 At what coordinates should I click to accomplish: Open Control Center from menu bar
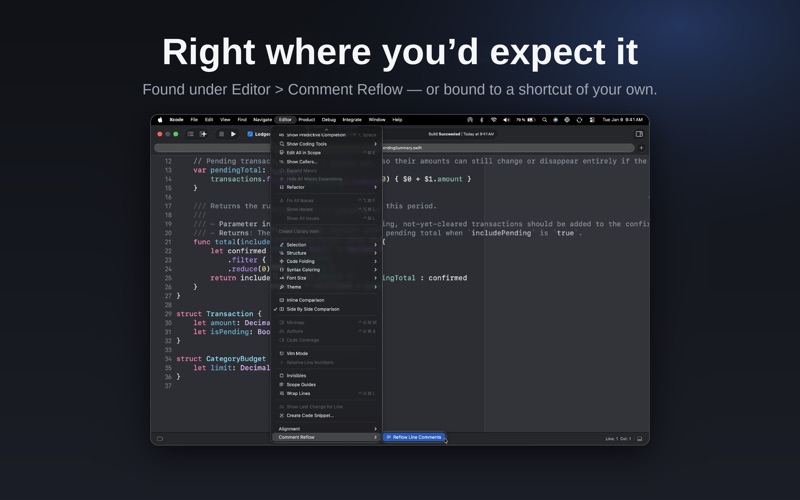point(592,120)
